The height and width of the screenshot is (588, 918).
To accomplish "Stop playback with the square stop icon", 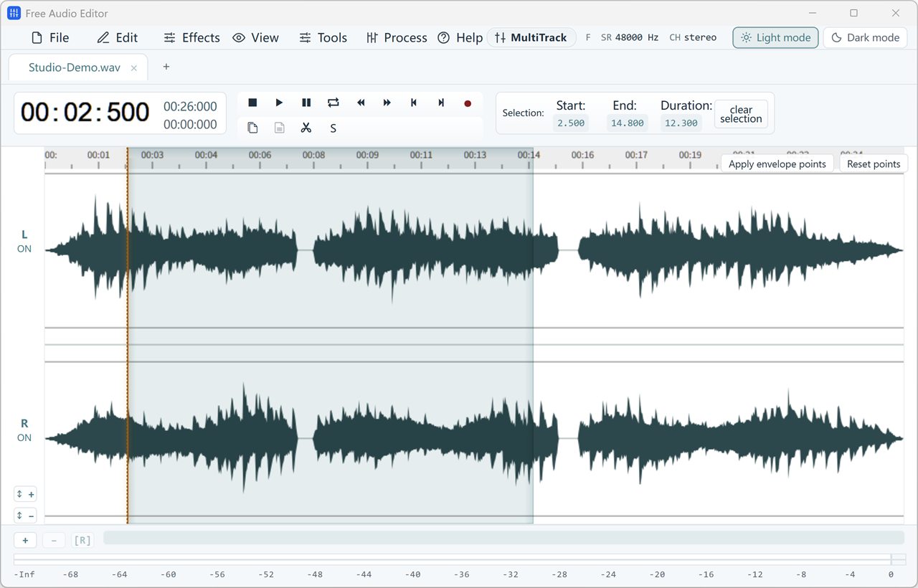I will point(252,103).
